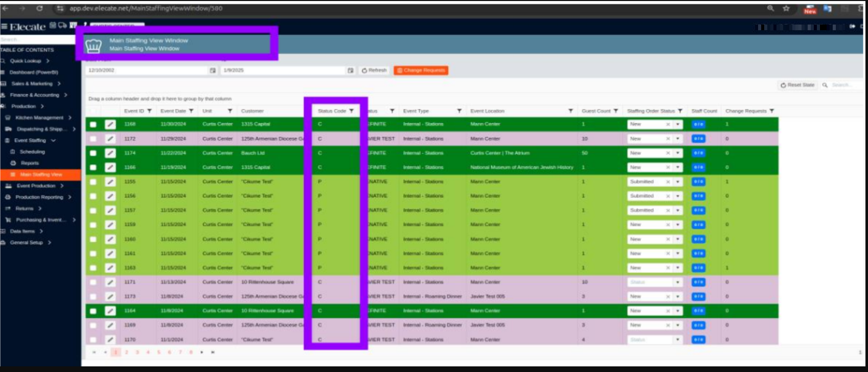This screenshot has width=868, height=372.
Task: Tick the checkbox for event 1174
Action: point(93,153)
